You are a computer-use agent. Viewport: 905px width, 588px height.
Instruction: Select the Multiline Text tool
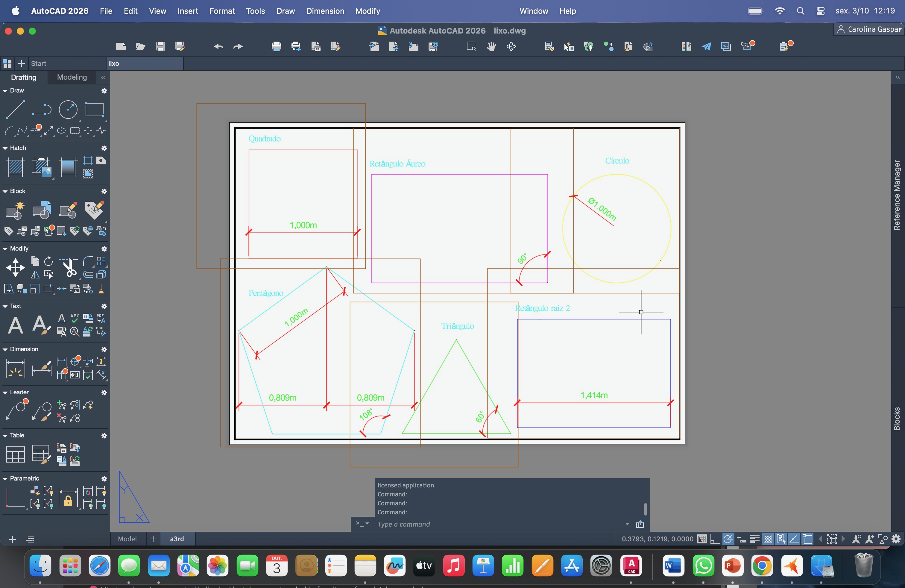[15, 325]
